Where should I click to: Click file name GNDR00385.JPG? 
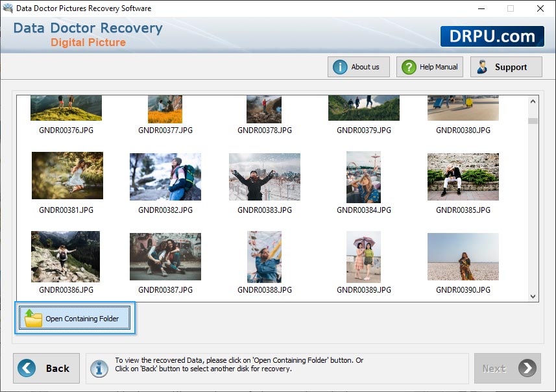coord(463,210)
